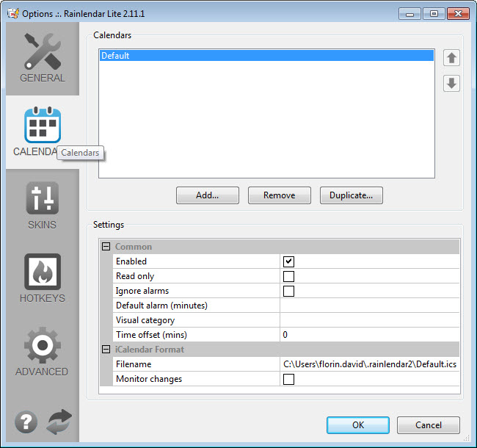
Task: Confirm with the OK button
Action: (x=358, y=425)
